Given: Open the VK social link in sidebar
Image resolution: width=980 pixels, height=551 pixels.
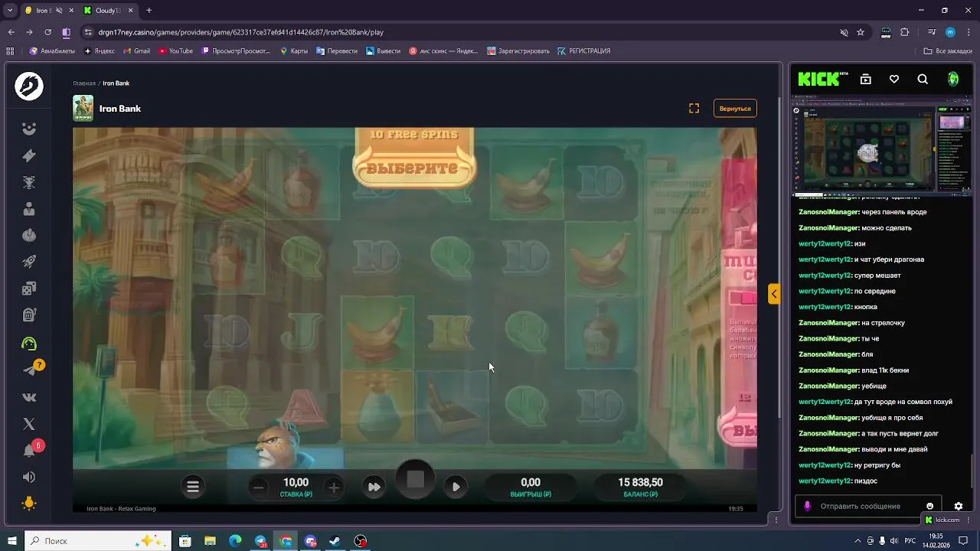Looking at the screenshot, I should [29, 397].
